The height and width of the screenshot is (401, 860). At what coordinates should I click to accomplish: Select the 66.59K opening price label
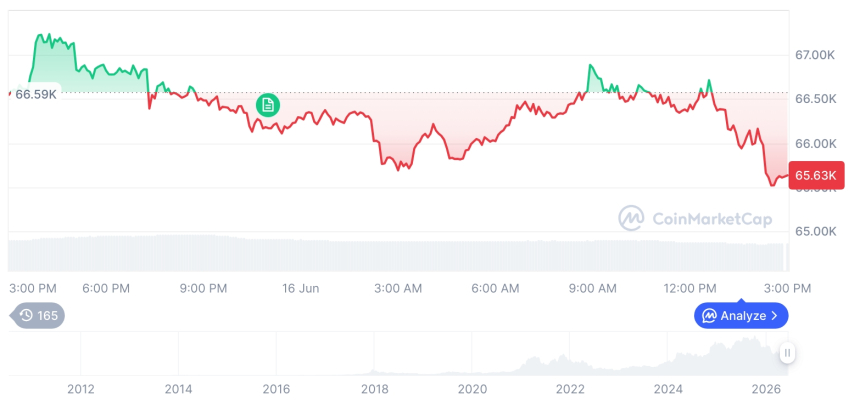tap(36, 94)
